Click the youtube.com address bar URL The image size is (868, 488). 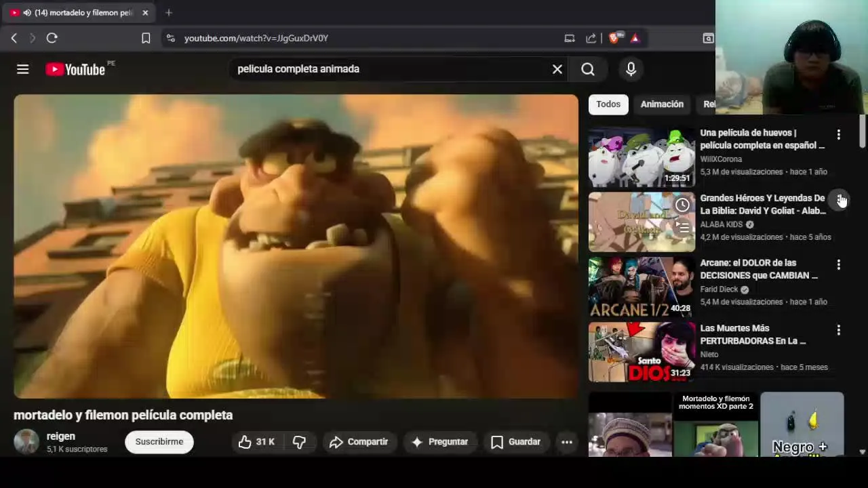[x=256, y=39]
